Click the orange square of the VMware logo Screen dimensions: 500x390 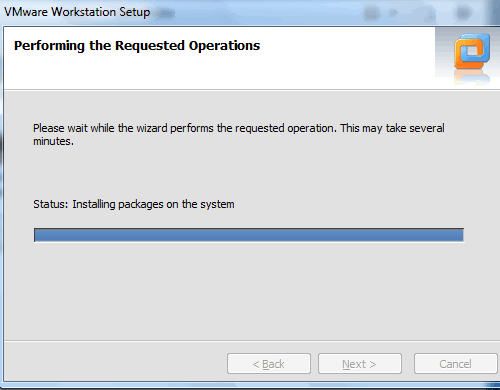point(469,55)
